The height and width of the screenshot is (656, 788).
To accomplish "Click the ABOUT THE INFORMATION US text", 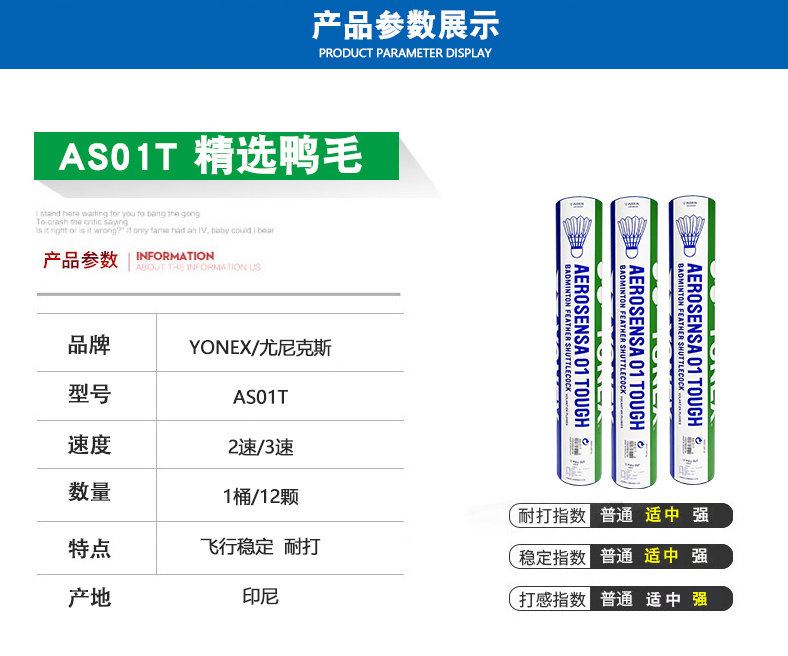I will [198, 267].
